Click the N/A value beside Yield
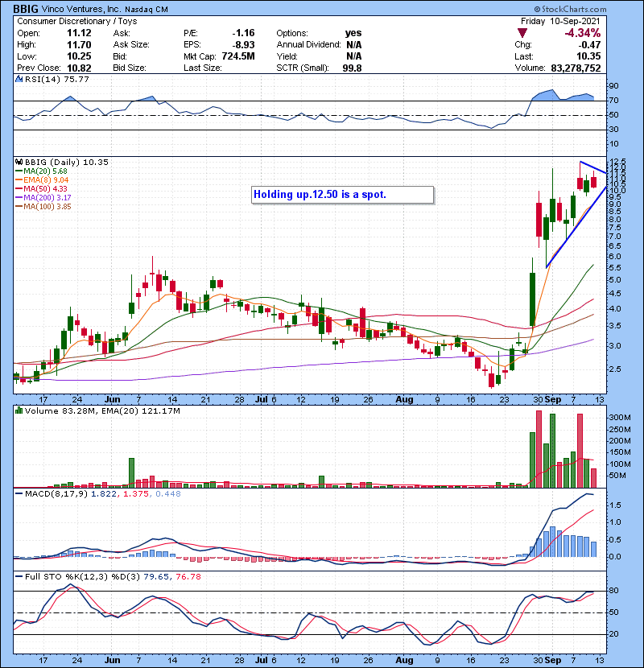The image size is (644, 668). point(353,56)
